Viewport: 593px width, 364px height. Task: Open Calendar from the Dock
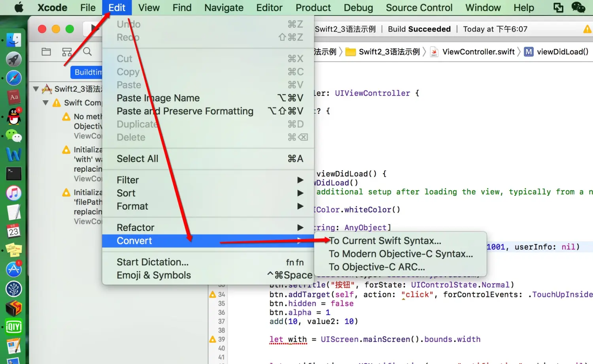tap(14, 231)
